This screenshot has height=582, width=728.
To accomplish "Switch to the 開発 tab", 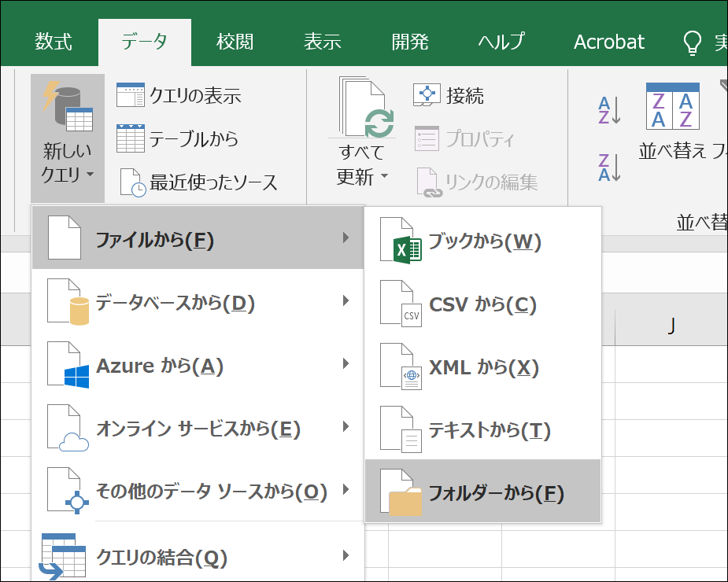I will pyautogui.click(x=409, y=42).
